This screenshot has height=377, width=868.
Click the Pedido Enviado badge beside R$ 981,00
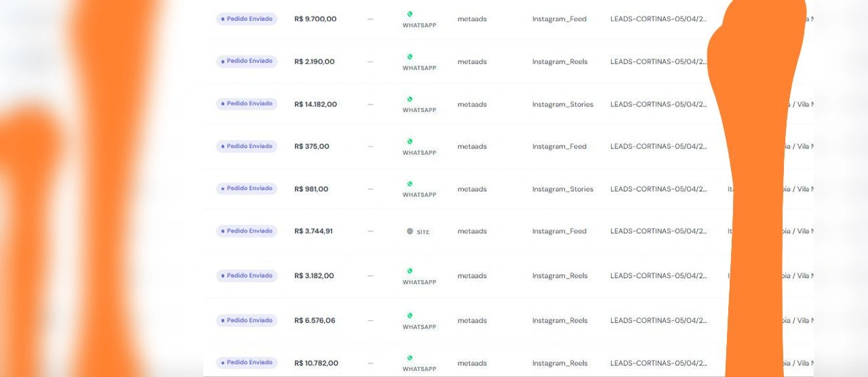pos(247,188)
